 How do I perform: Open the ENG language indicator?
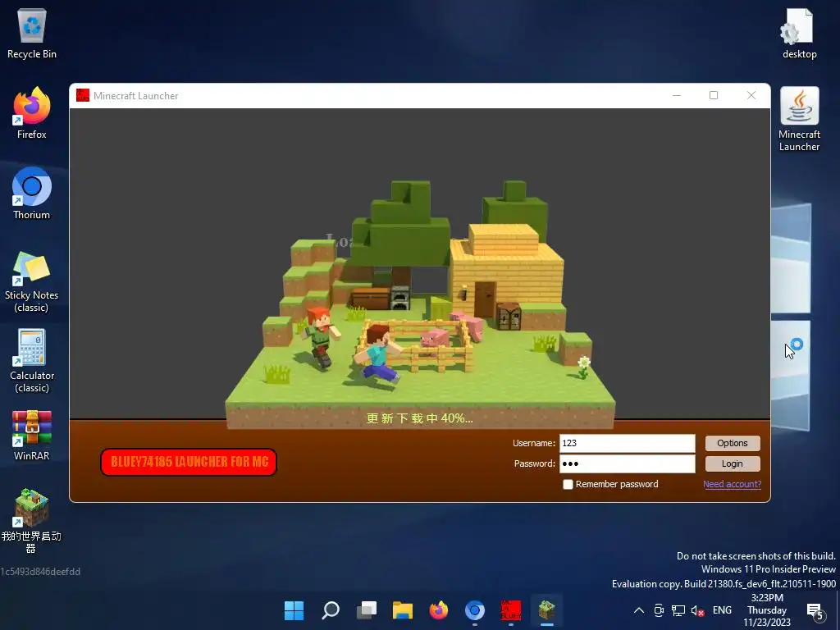point(722,610)
